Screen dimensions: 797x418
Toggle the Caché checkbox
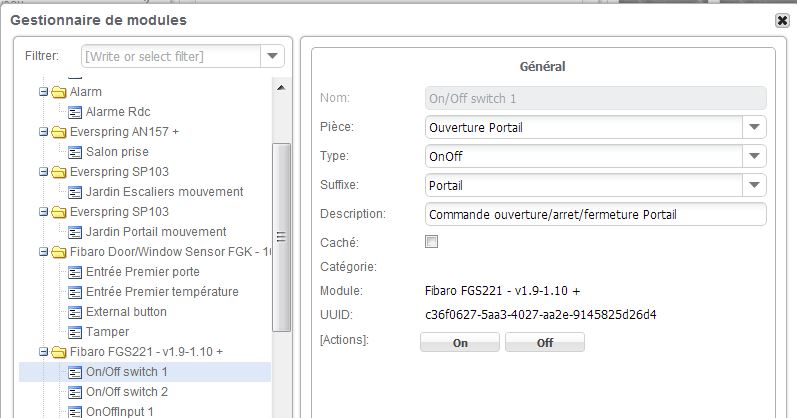coord(432,241)
